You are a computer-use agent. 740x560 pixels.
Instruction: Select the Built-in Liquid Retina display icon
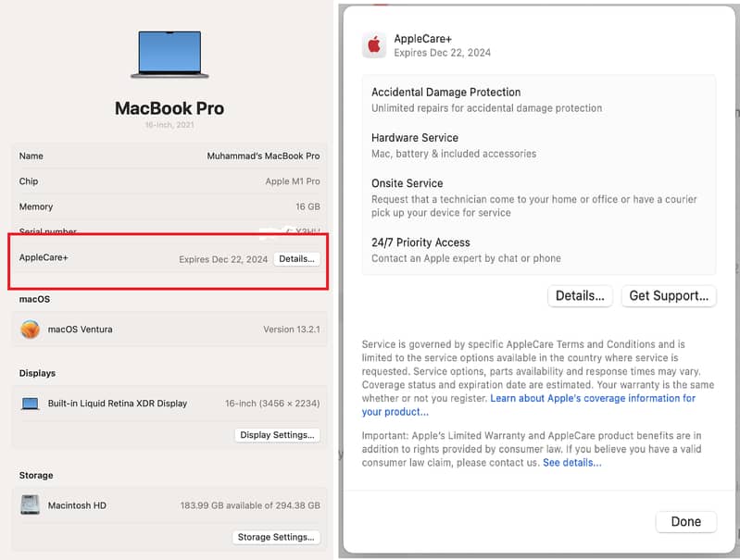click(31, 404)
